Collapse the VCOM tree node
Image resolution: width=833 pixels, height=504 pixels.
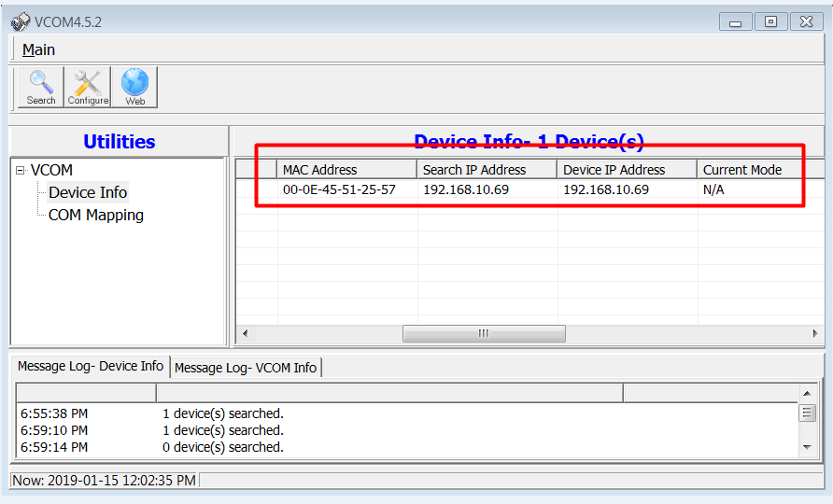21,170
